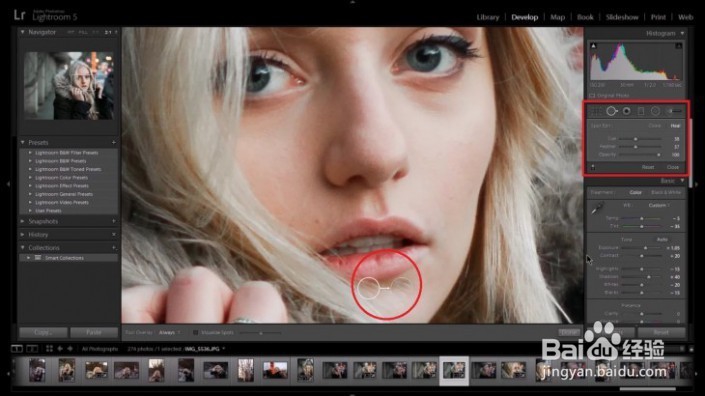This screenshot has height=396, width=705.
Task: Switch to Book module
Action: [x=585, y=17]
